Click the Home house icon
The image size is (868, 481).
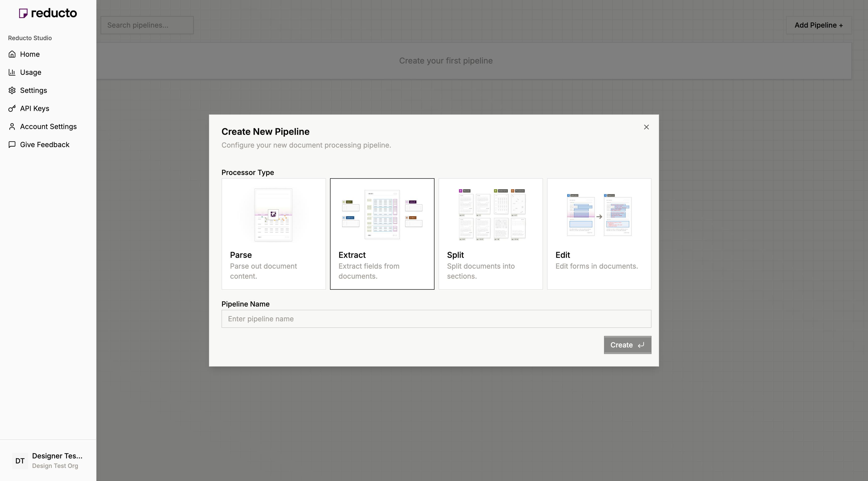pos(12,54)
